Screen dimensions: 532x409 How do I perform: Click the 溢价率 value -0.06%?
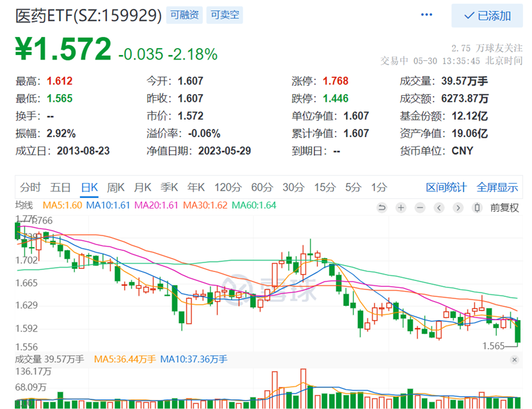click(204, 133)
